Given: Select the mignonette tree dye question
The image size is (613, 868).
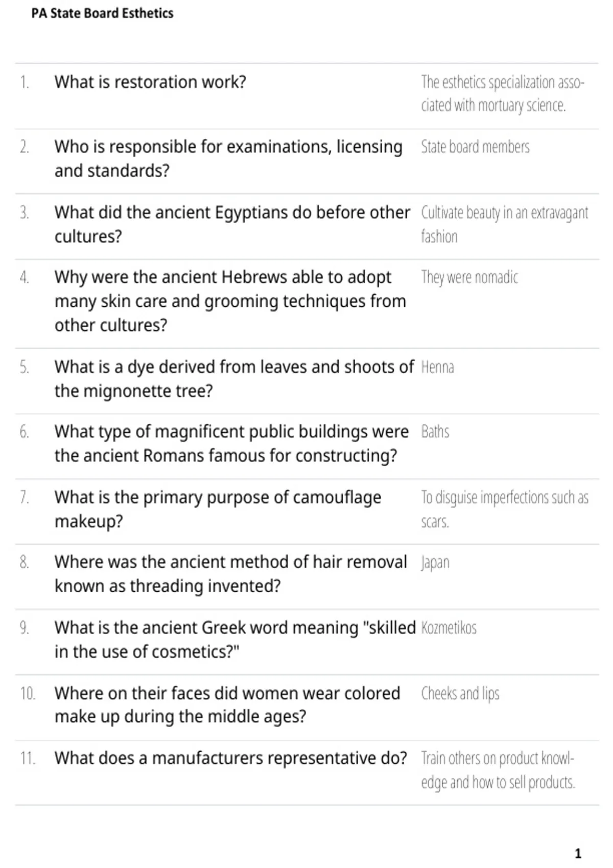Looking at the screenshot, I should (x=234, y=379).
